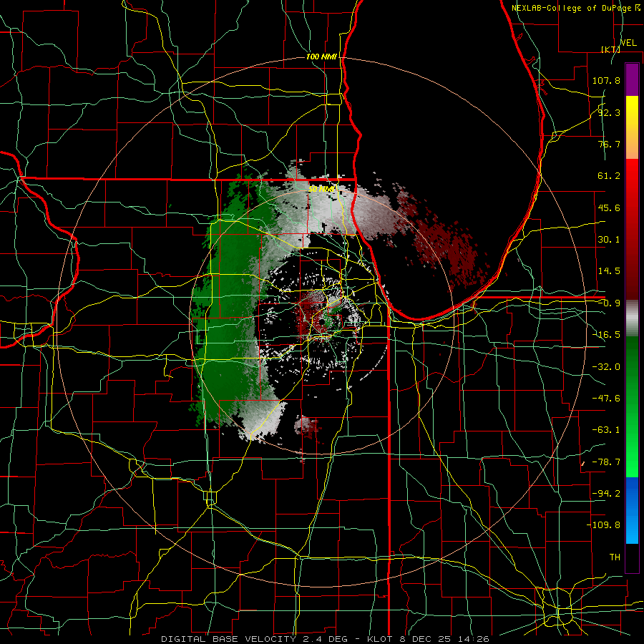
Task: Pick the blue segment of the color bar
Action: [632, 510]
